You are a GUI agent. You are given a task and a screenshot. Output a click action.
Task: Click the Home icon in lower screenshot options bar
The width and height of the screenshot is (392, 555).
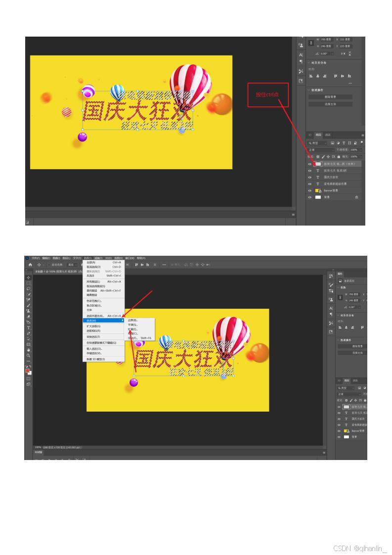30,265
